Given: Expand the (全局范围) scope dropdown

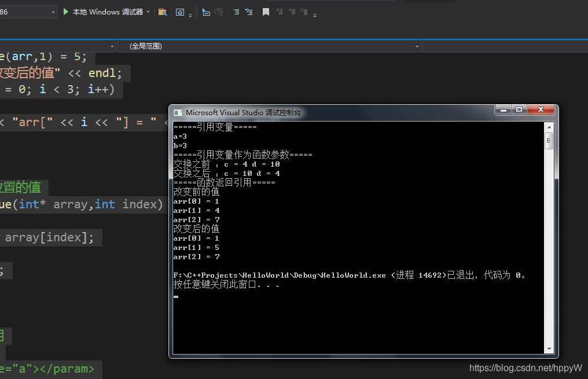Looking at the screenshot, I should (417, 46).
